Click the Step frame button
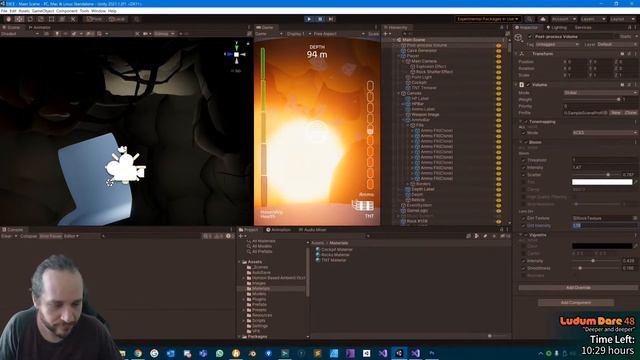Viewport: 640px width, 360px height. coord(331,19)
